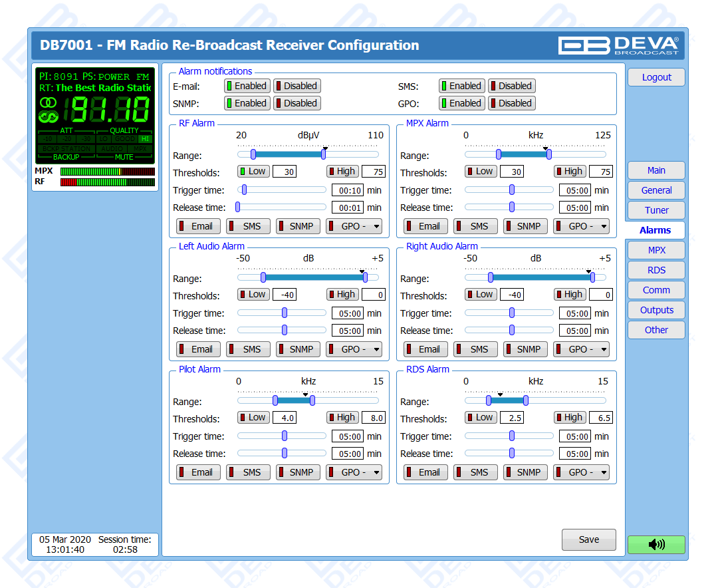This screenshot has height=588, width=716.
Task: Open the Outputs tab
Action: tap(656, 310)
